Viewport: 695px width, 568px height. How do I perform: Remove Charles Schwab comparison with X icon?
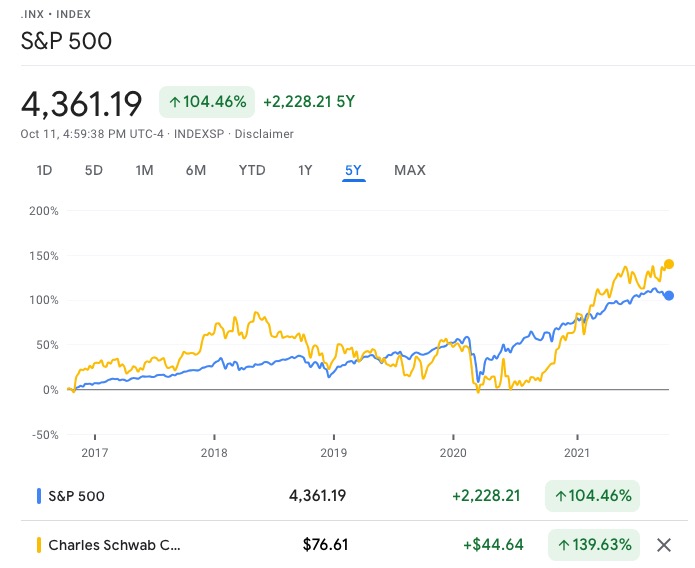pyautogui.click(x=662, y=545)
